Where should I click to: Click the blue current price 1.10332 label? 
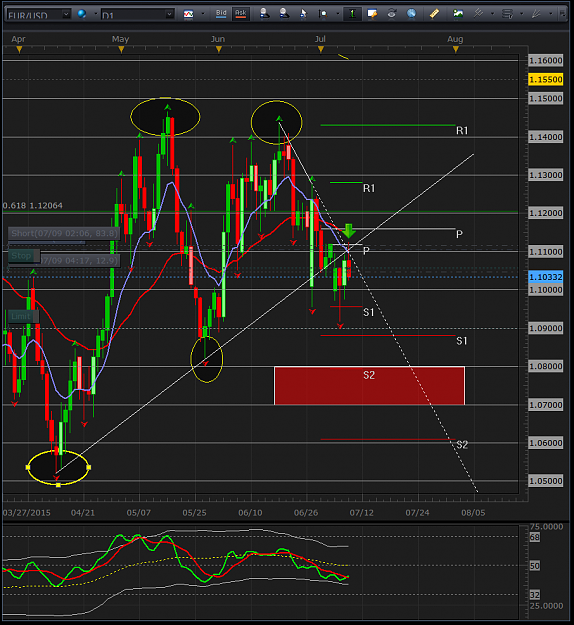[x=546, y=277]
